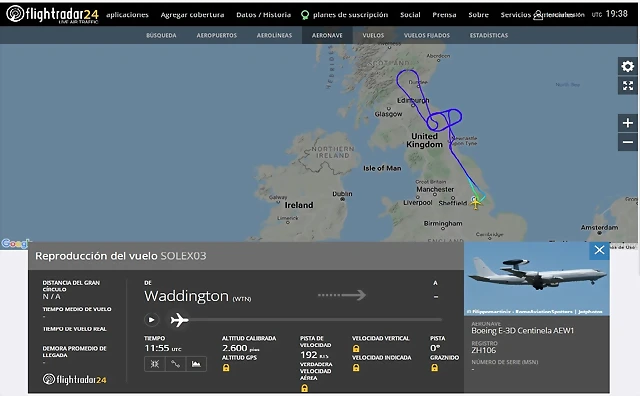
Task: Toggle the map centering icon below the time
Action: [155, 364]
